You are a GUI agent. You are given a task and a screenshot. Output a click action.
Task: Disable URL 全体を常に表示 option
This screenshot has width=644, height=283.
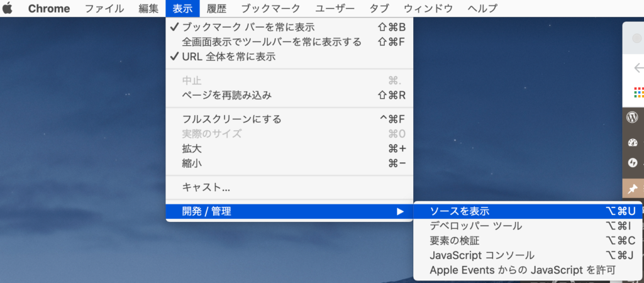pyautogui.click(x=228, y=57)
